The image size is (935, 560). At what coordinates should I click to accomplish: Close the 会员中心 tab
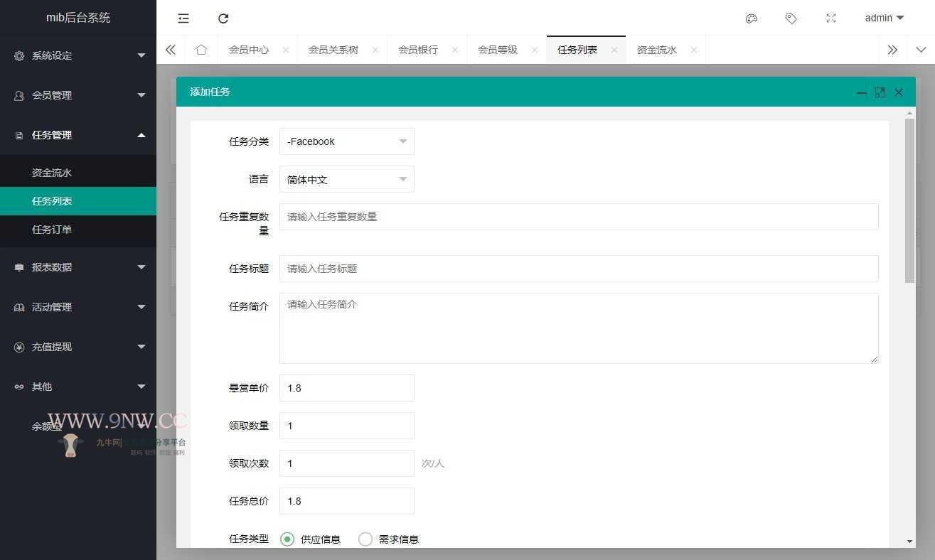(x=286, y=50)
